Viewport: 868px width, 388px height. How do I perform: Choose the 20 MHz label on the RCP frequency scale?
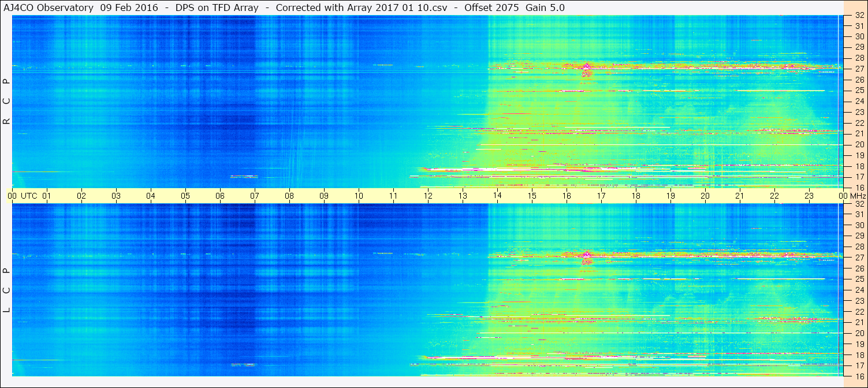click(x=859, y=144)
